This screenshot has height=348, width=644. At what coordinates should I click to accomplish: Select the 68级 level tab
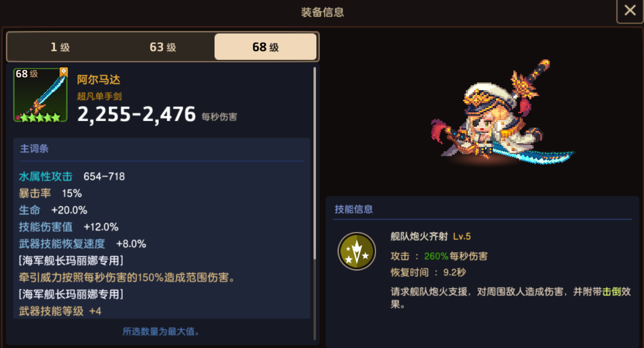pos(265,47)
